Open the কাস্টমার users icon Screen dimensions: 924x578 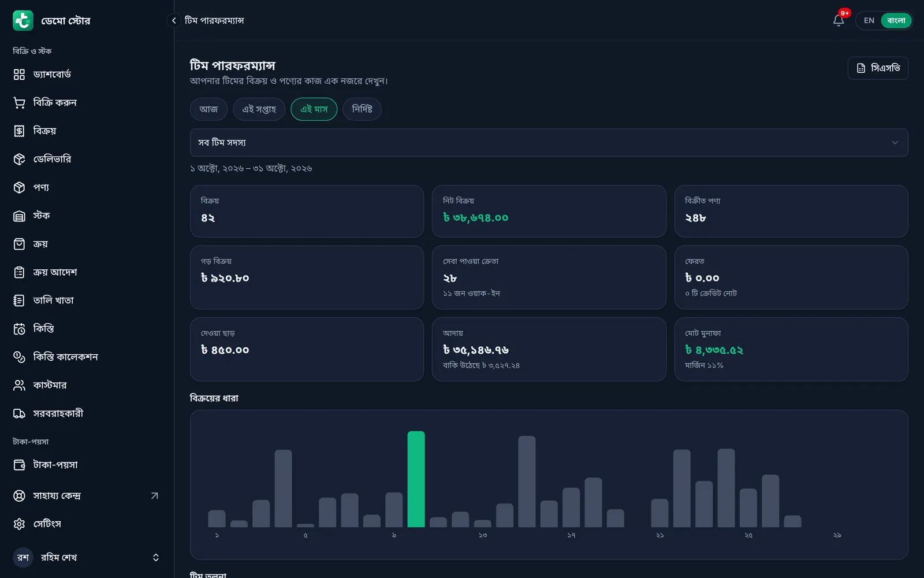point(19,386)
